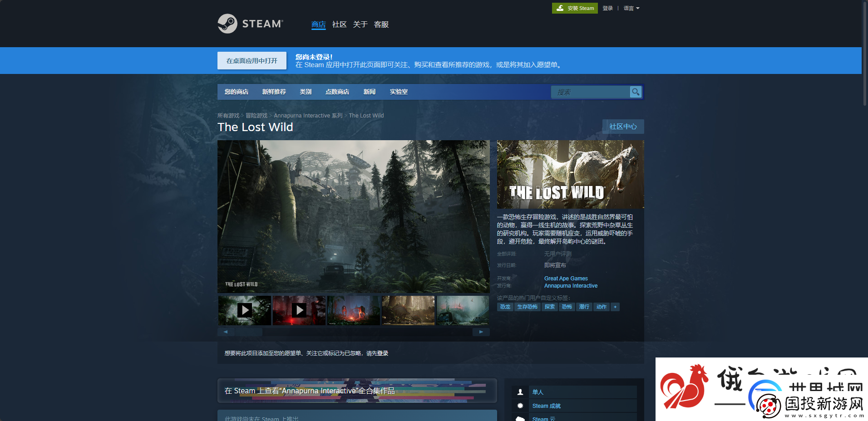Select the 探索 exploration tag
868x421 pixels.
coord(550,307)
